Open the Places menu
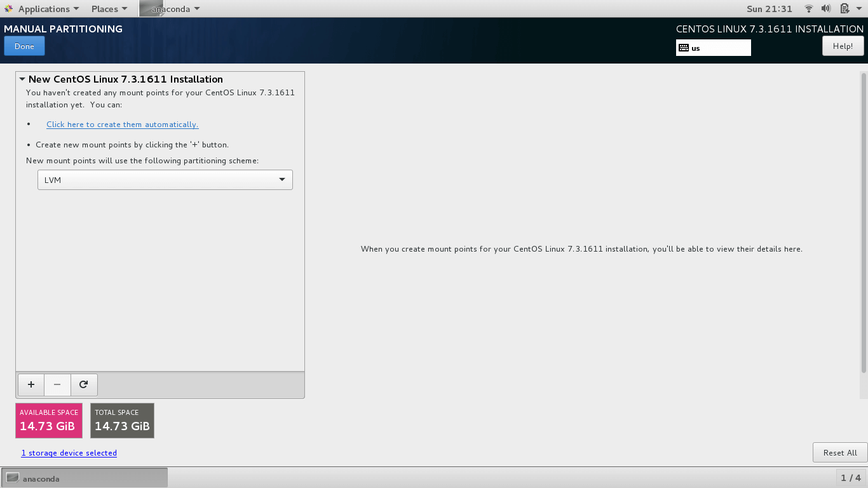The image size is (868, 488). (109, 9)
